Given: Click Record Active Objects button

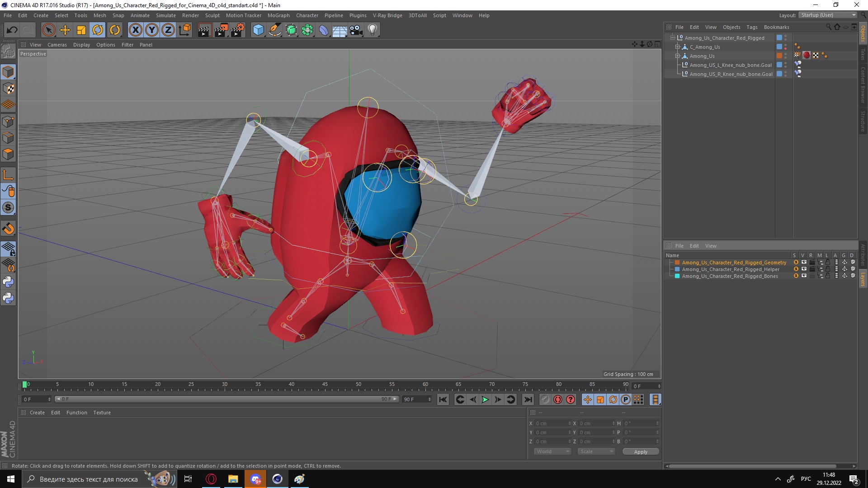Looking at the screenshot, I should (545, 399).
